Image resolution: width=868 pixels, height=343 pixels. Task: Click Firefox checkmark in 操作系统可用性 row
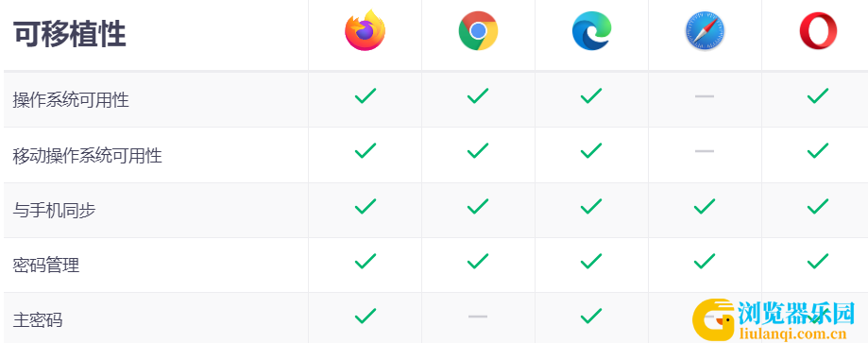[366, 95]
